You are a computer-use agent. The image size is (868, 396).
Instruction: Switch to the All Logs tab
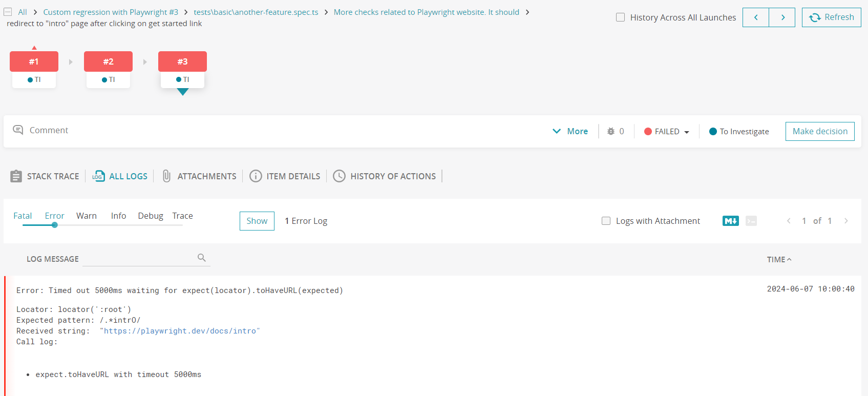[x=120, y=176]
